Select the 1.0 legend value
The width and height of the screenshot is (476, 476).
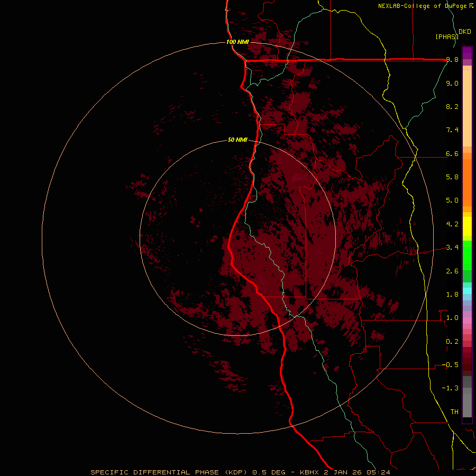[x=452, y=318]
